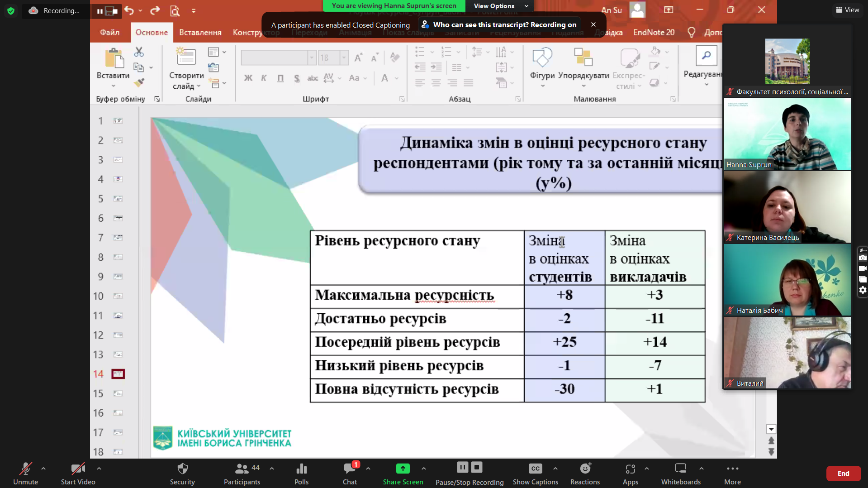Screen dimensions: 868x488
Task: Pause the meeting recording
Action: pos(462,467)
